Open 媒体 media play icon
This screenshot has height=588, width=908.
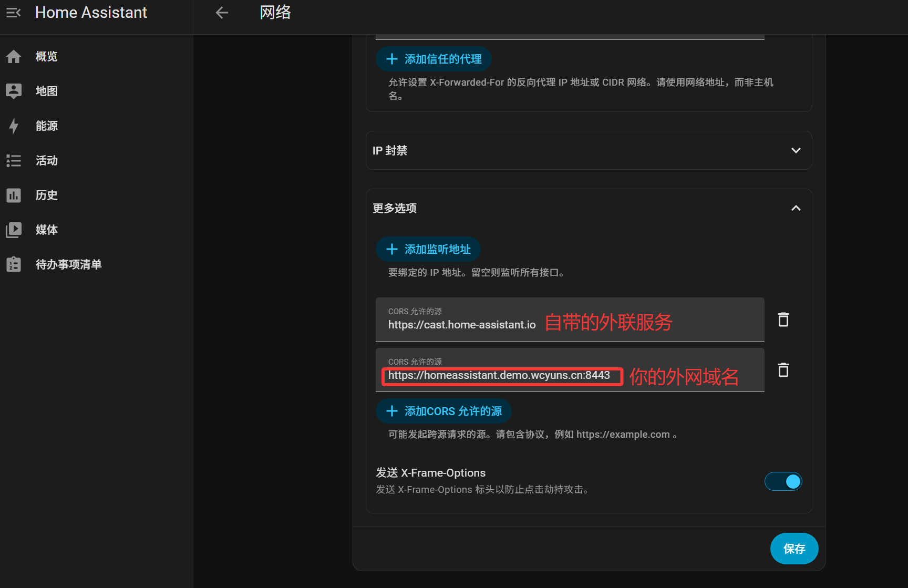[14, 230]
